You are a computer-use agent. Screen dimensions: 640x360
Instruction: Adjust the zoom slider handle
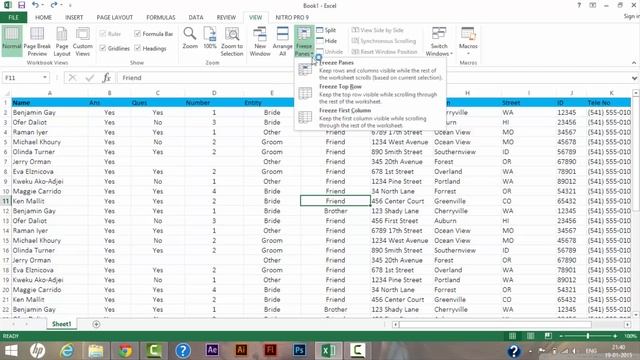click(x=588, y=336)
